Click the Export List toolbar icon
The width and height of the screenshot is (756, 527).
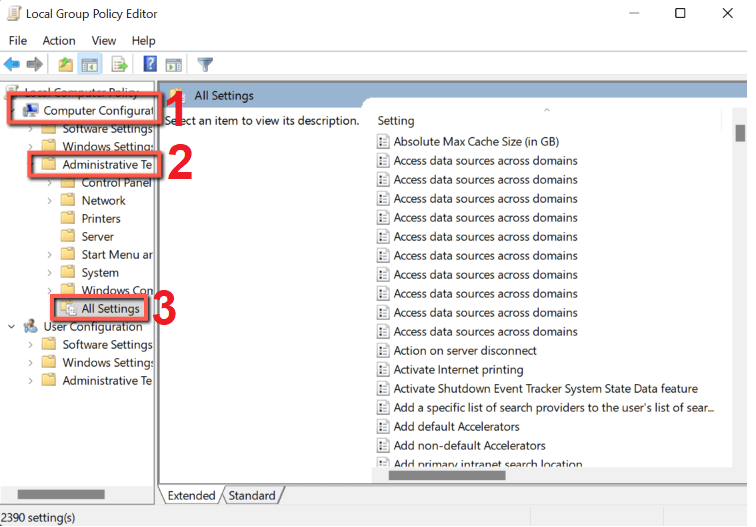click(x=120, y=65)
